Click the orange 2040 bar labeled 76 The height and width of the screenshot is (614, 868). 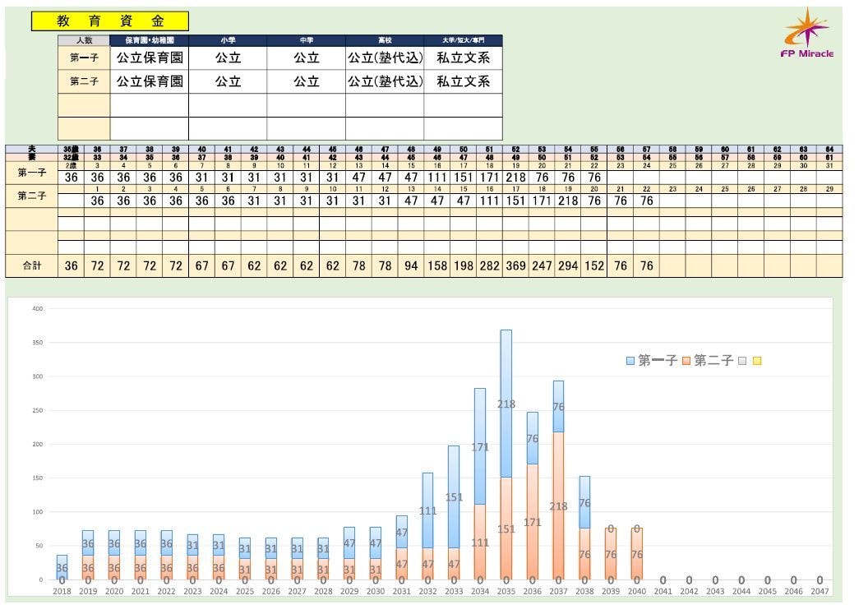point(637,554)
